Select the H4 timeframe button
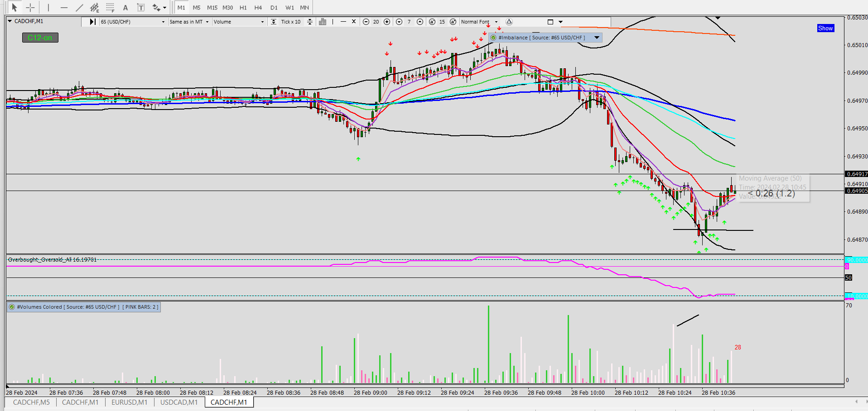868x411 pixels. (x=258, y=7)
